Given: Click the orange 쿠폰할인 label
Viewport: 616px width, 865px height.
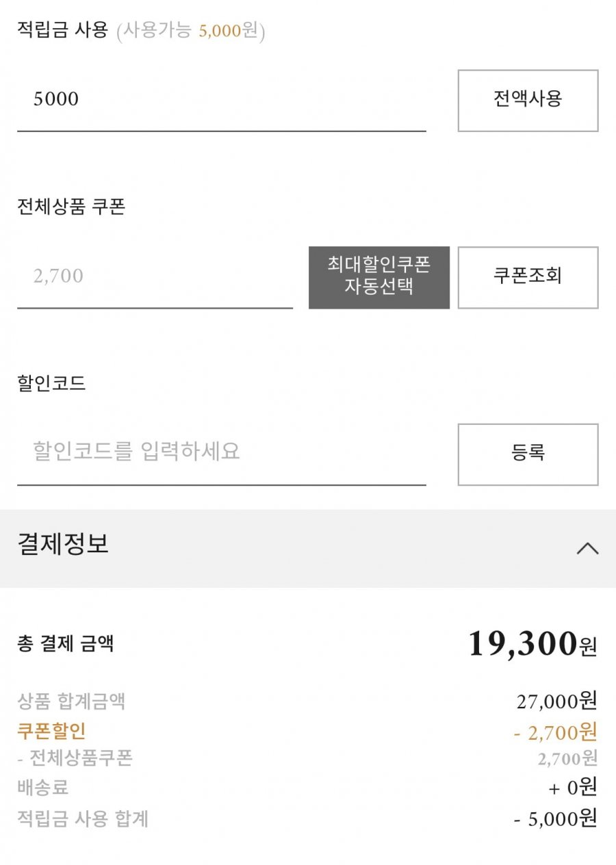Looking at the screenshot, I should tap(51, 731).
